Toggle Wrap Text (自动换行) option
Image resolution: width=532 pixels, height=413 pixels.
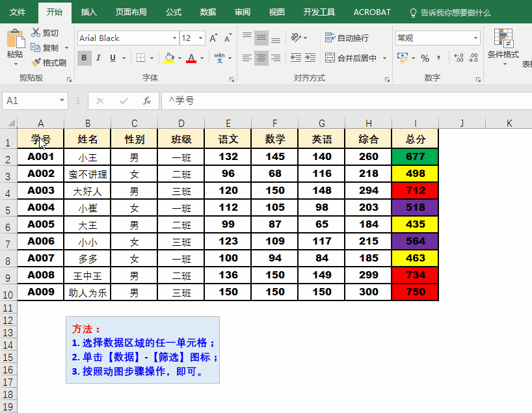click(347, 38)
